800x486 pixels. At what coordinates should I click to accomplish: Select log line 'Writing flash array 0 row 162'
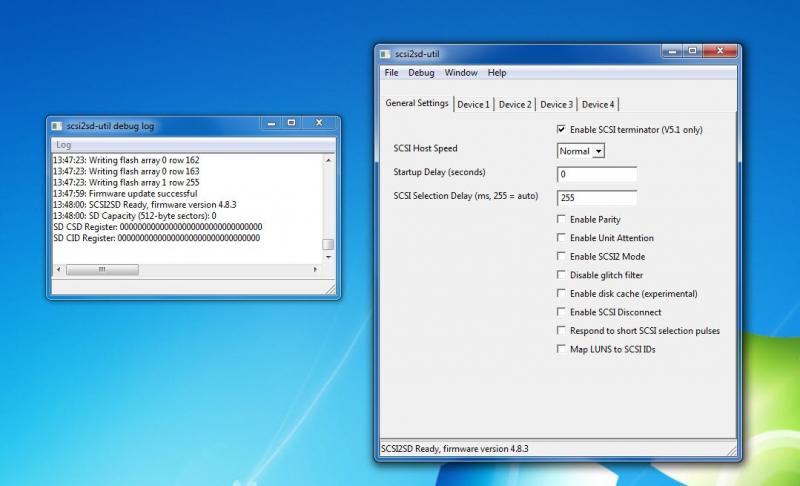(126, 160)
